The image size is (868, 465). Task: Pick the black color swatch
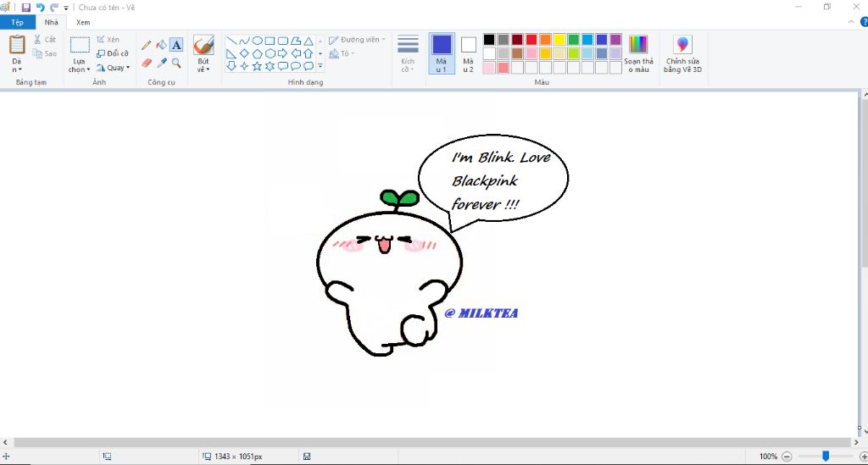(489, 39)
